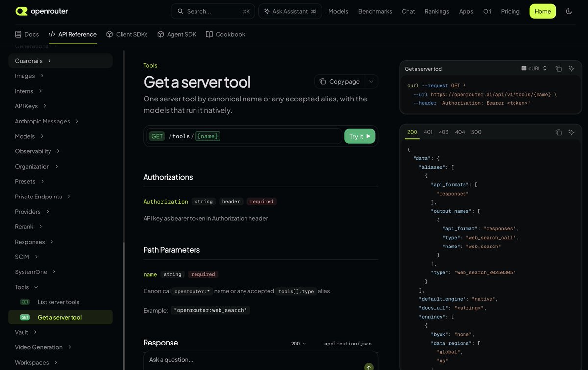The width and height of the screenshot is (588, 370).
Task: Click the {name} path parameter field
Action: (x=208, y=136)
